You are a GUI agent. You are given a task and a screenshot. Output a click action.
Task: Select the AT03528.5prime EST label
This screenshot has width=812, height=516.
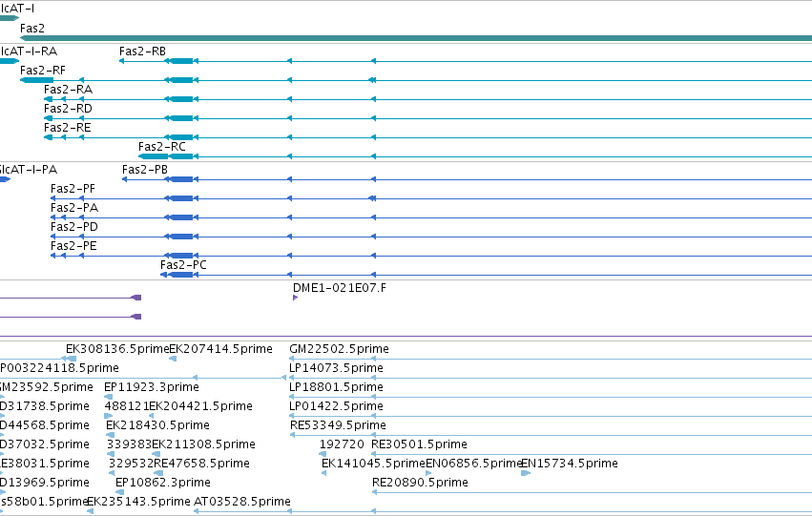241,502
